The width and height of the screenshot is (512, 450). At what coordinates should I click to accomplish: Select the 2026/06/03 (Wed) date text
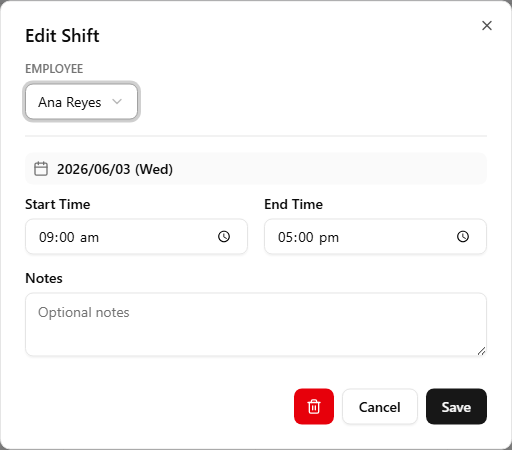tap(115, 169)
